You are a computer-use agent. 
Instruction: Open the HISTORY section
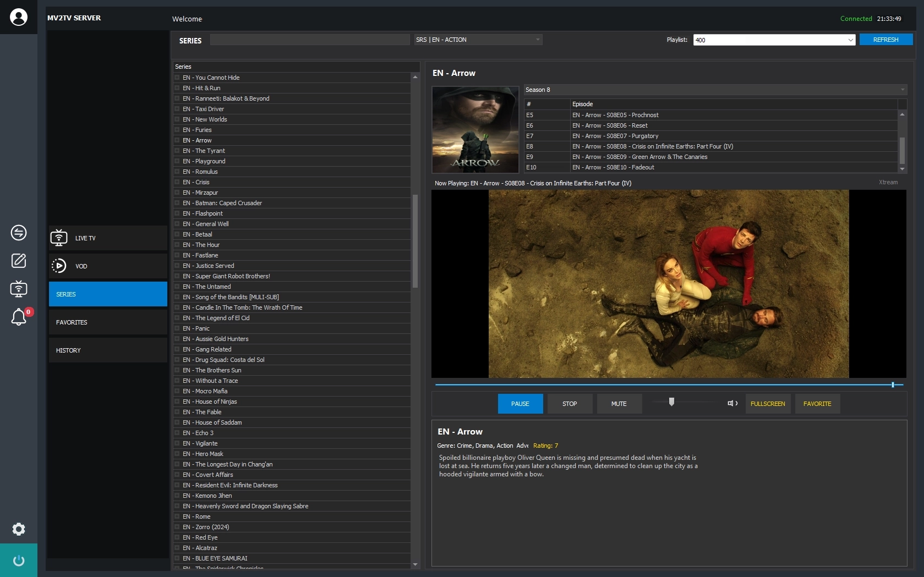point(108,350)
